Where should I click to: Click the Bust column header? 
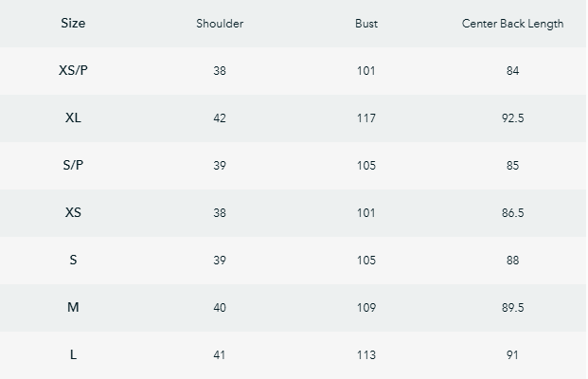coord(366,24)
